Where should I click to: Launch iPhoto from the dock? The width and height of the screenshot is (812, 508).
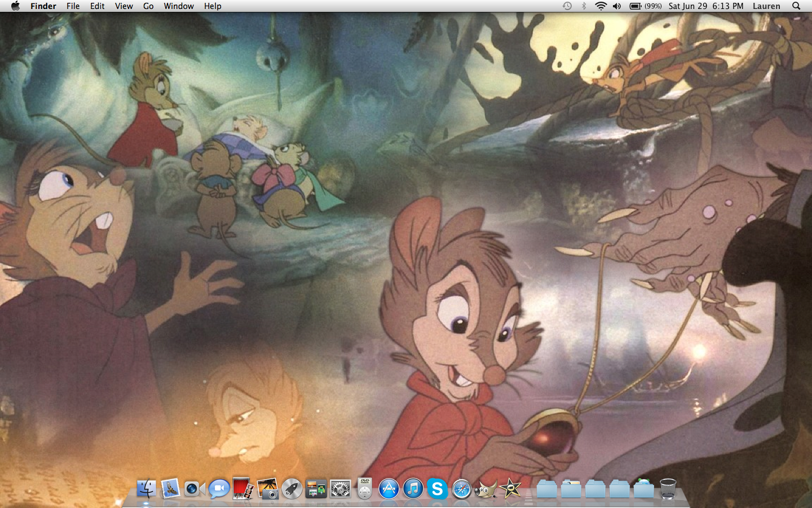[267, 488]
